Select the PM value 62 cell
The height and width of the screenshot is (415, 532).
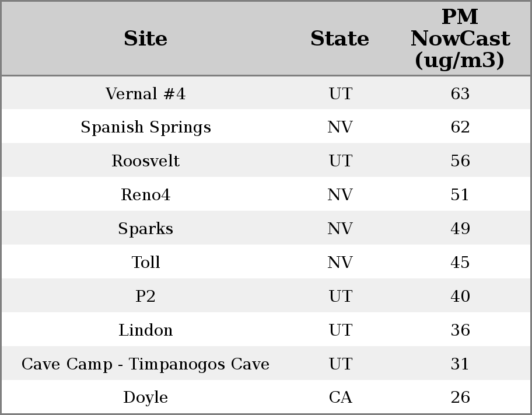pos(460,127)
